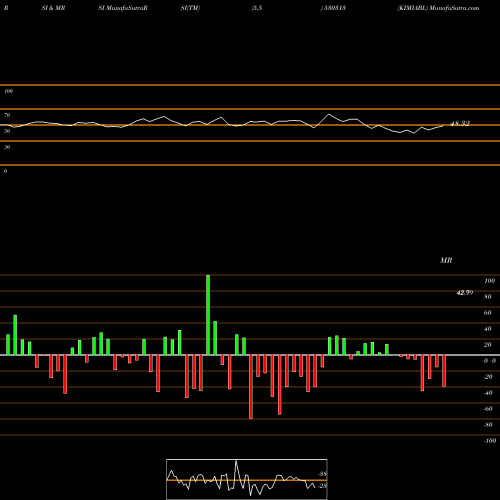Screen dimensions: 500x500
Task: Click the 70 label on RSI axis
Action: point(7,115)
